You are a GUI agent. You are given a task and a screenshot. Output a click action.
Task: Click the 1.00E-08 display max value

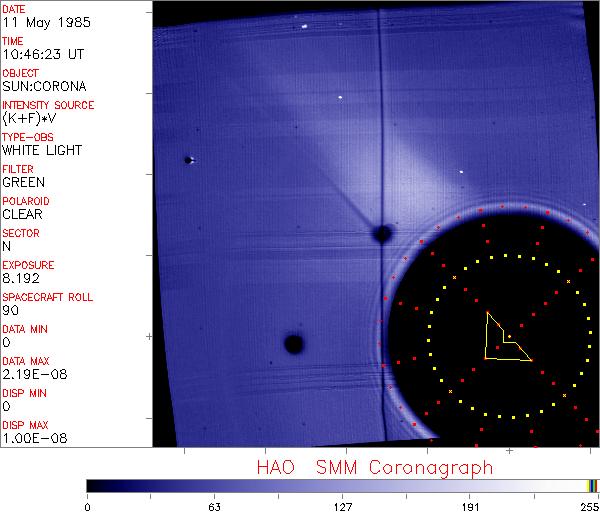(31, 438)
